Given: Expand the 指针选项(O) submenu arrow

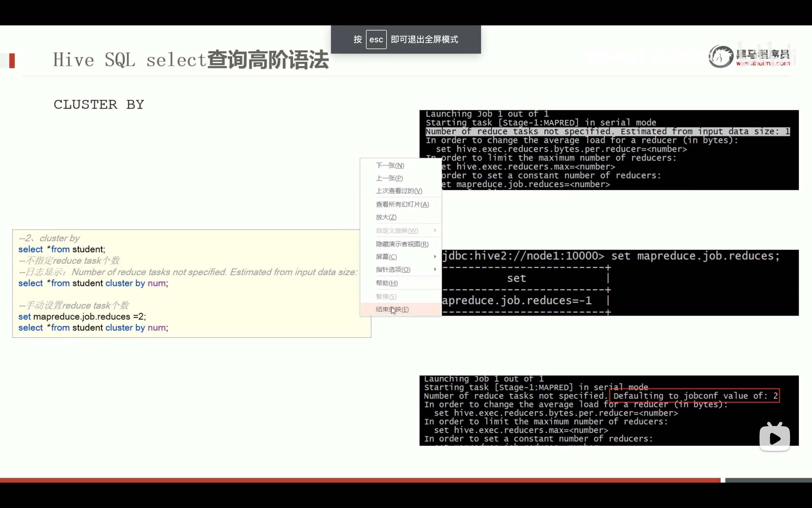Looking at the screenshot, I should point(435,270).
